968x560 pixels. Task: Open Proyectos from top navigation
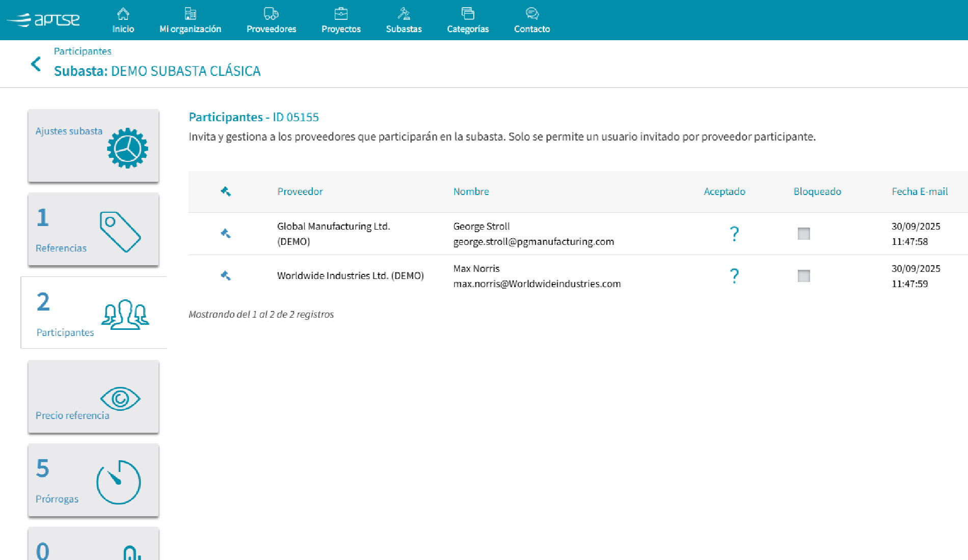(x=341, y=20)
